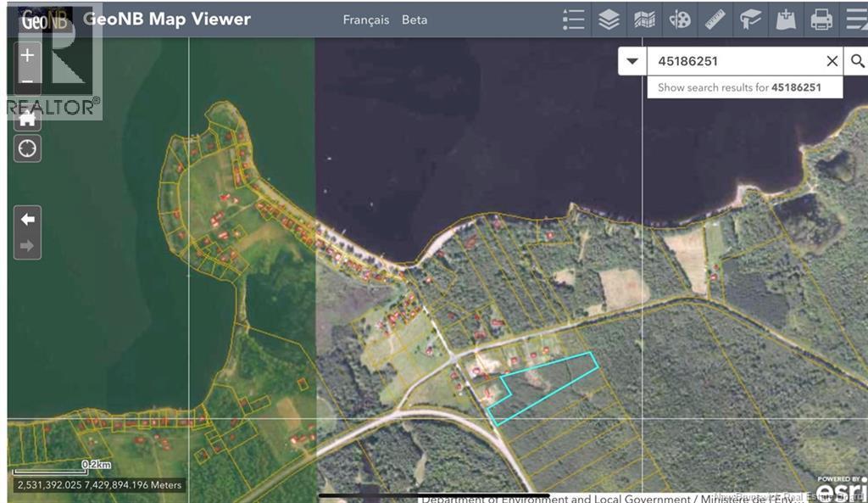Select 'Show search results for 45186251' suggestion
The image size is (868, 503).
point(739,87)
